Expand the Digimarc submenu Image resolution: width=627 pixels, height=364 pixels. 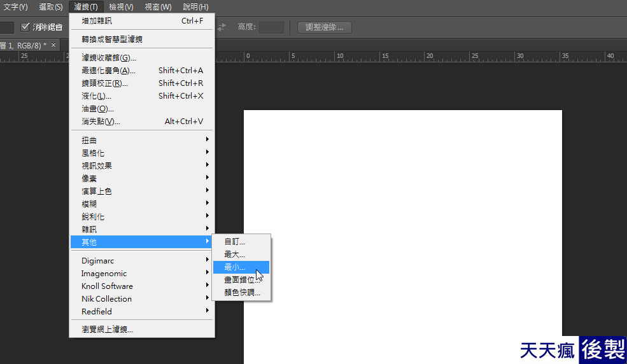point(142,260)
